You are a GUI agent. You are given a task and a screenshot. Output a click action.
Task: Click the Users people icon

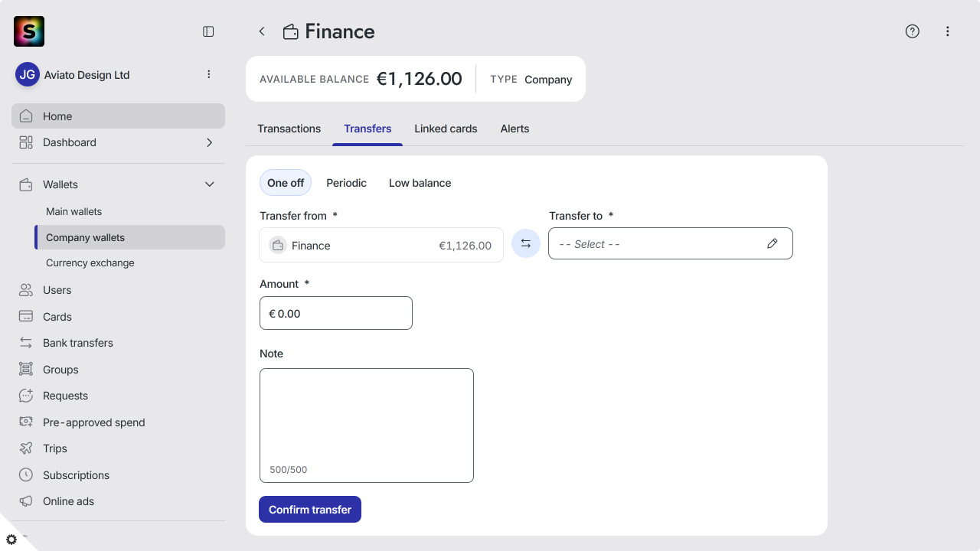tap(26, 290)
